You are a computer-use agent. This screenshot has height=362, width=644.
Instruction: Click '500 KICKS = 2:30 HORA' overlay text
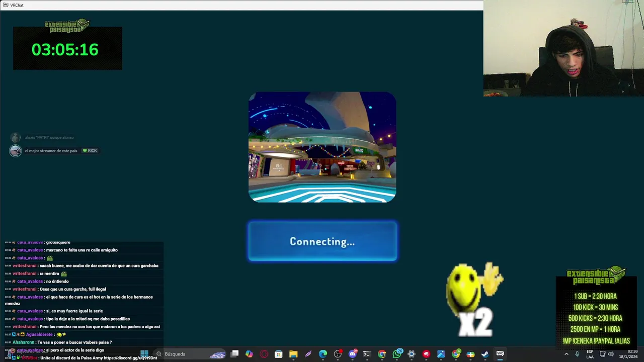(596, 318)
